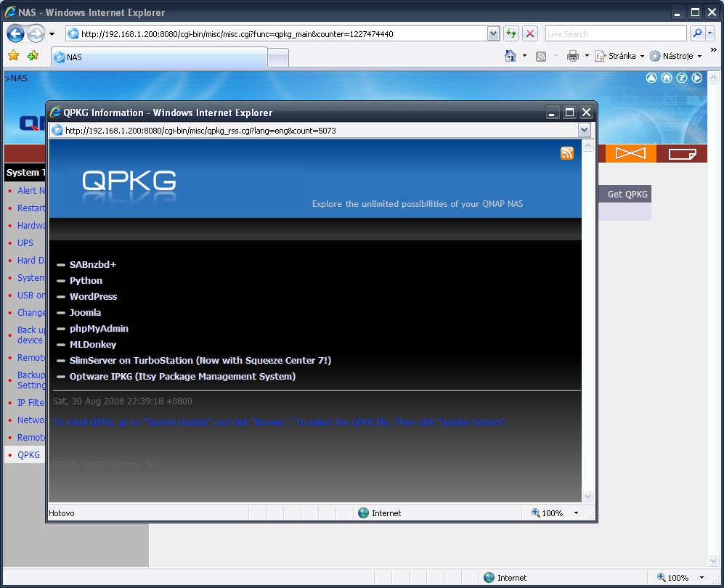Open the Optware IPKG package entry
The height and width of the screenshot is (588, 724).
[182, 377]
